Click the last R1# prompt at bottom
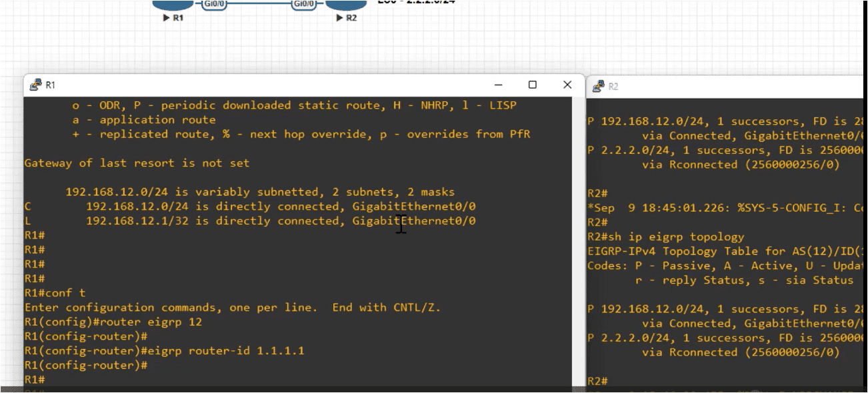Image resolution: width=868 pixels, height=393 pixels. pos(35,380)
